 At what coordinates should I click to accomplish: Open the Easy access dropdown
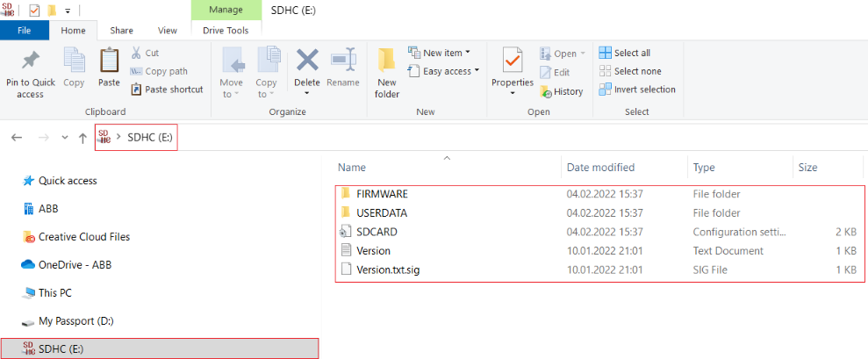click(x=445, y=71)
